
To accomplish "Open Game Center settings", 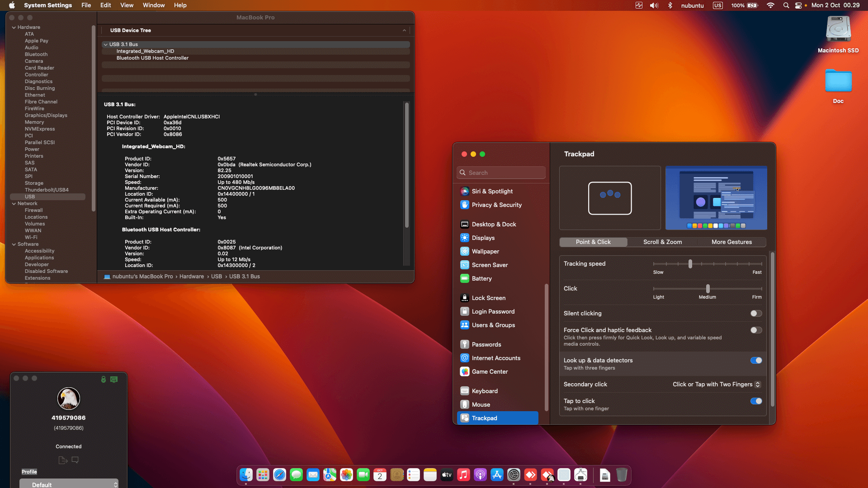I will click(x=489, y=371).
